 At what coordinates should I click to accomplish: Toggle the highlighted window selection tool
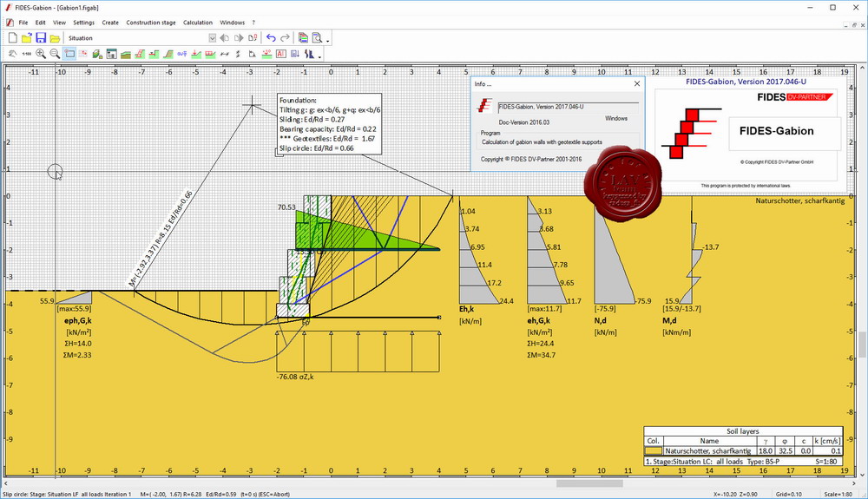[x=69, y=54]
